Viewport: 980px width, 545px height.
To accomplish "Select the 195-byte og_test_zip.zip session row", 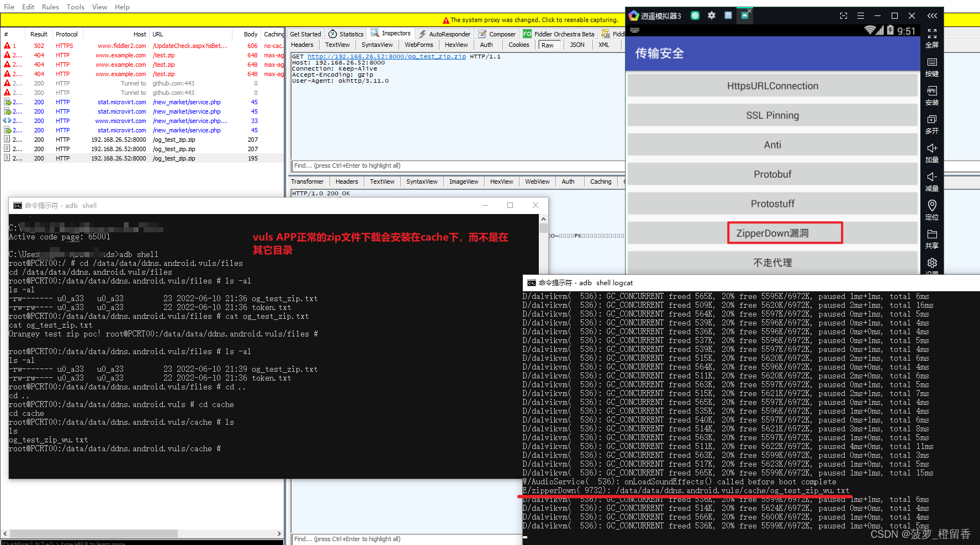I will pos(142,158).
